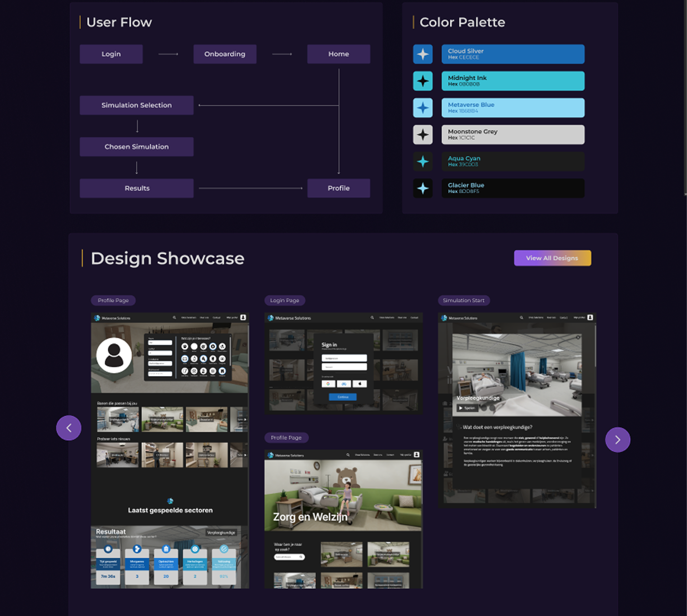687x616 pixels.
Task: Click the User Flow heading
Action: 119,22
